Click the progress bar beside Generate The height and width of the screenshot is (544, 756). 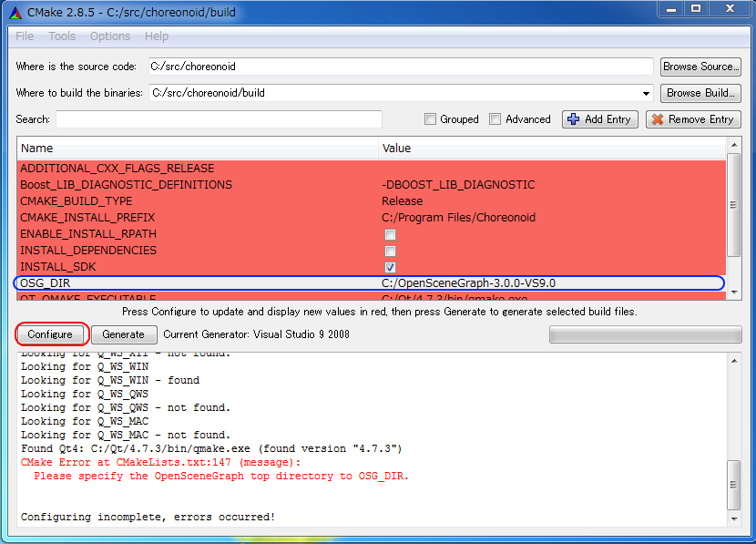click(x=645, y=334)
